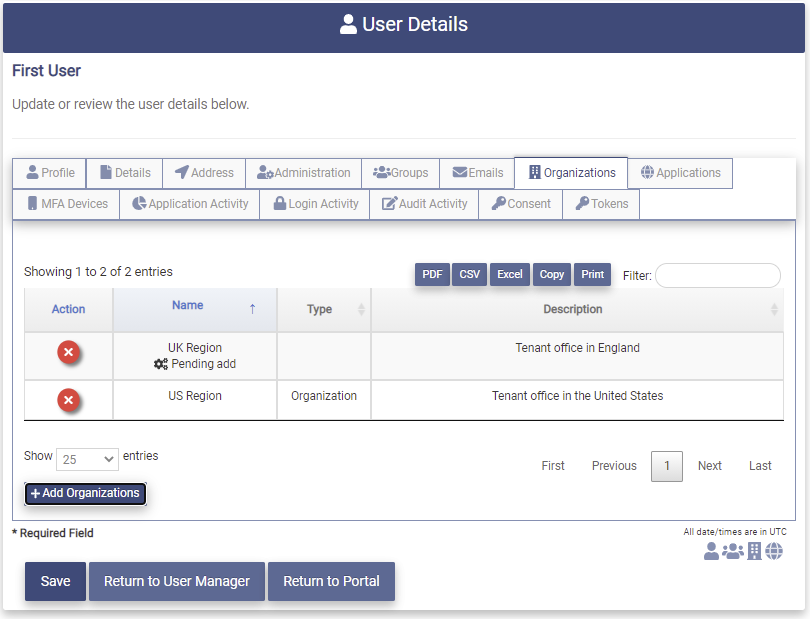Go to Previous page
Screen dimensions: 810x619
614,466
